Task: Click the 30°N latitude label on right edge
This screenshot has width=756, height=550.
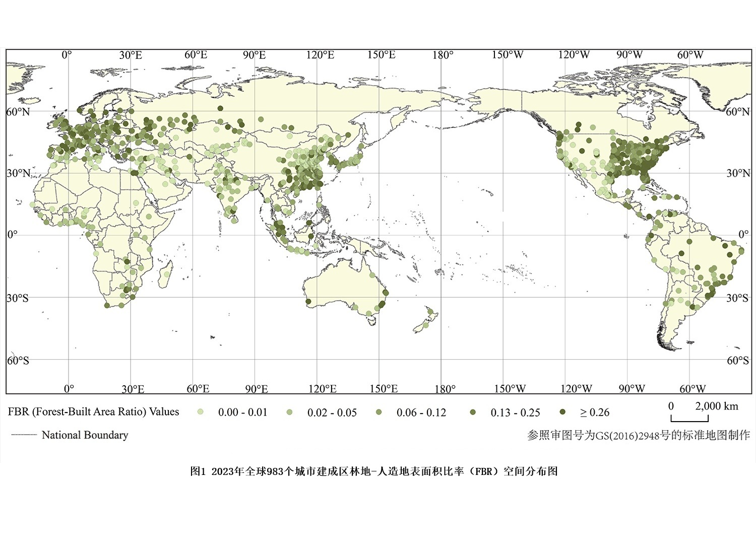Action: (x=738, y=173)
